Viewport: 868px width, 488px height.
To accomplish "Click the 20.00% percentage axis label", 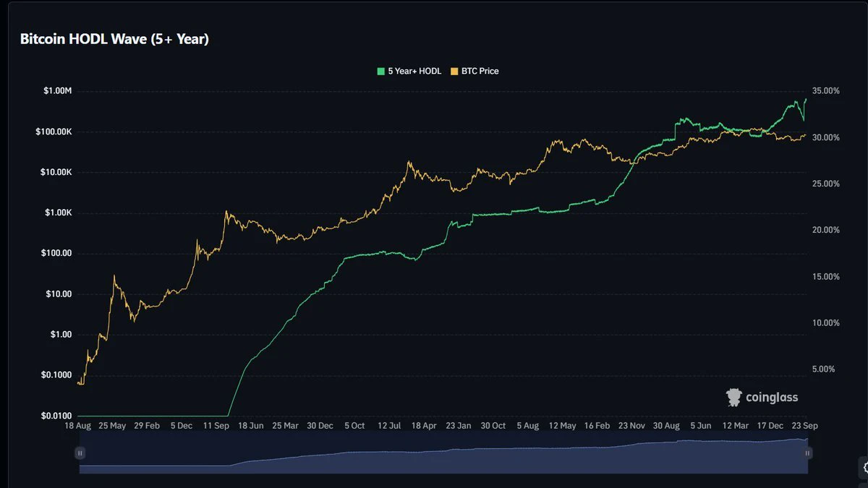I will (826, 230).
